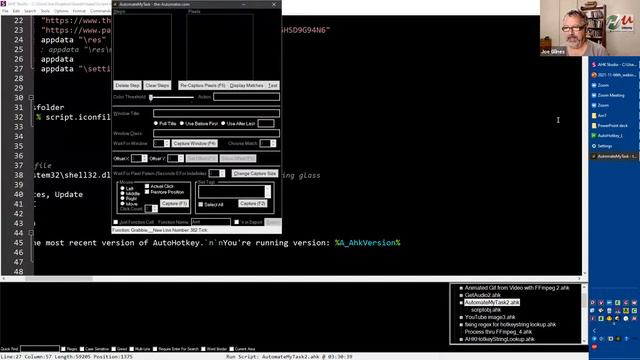Open Format menu in AHK Studio
Image resolution: width=640 pixels, height=360 pixels.
[79, 11]
